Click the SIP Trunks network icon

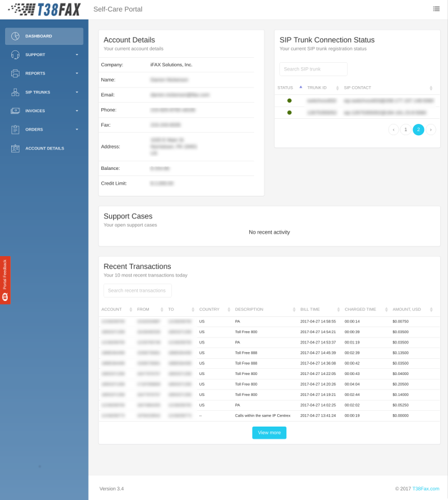(x=15, y=92)
